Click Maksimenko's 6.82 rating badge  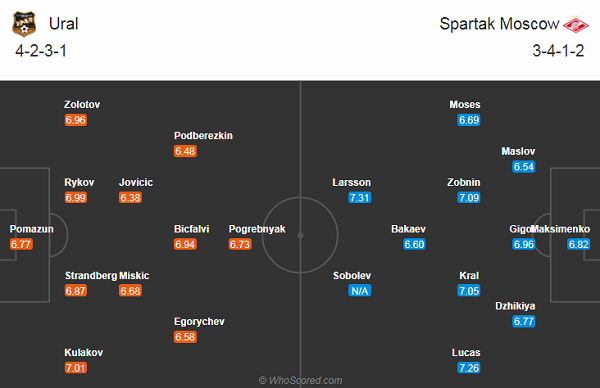tap(578, 244)
